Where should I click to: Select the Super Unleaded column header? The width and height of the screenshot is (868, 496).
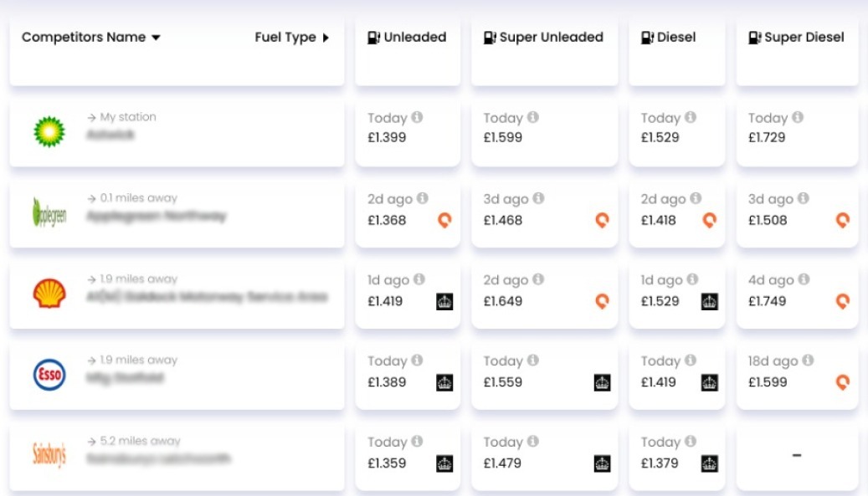point(543,38)
